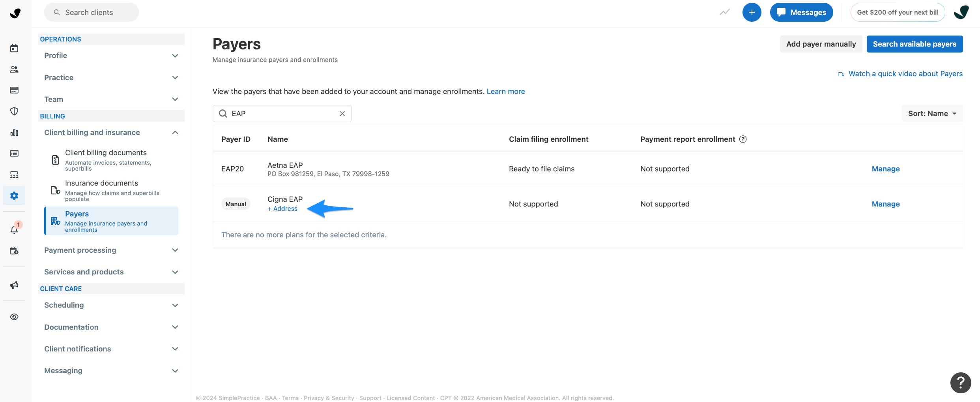980x402 pixels.
Task: Open the billing card icon in rail
Action: (x=14, y=90)
